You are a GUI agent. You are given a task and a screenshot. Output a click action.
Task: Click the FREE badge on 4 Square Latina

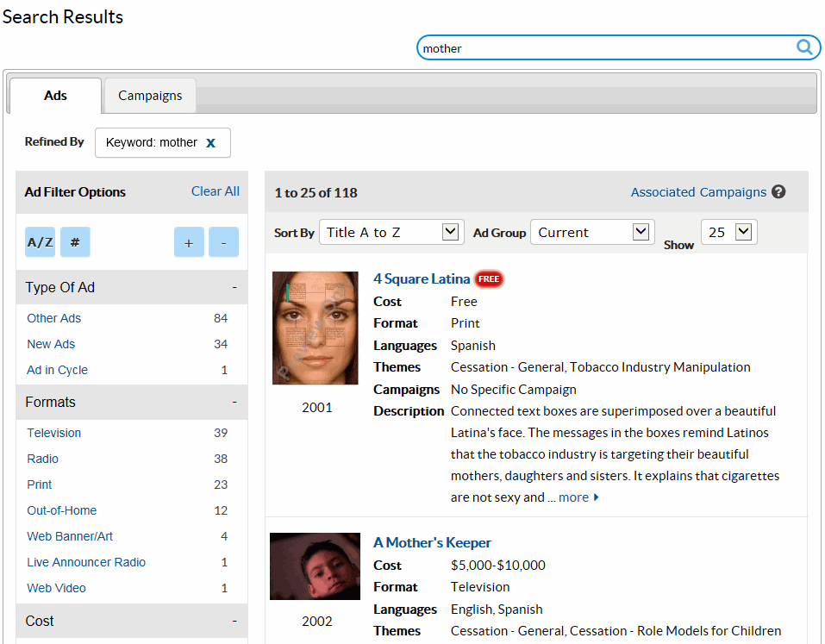click(x=489, y=279)
